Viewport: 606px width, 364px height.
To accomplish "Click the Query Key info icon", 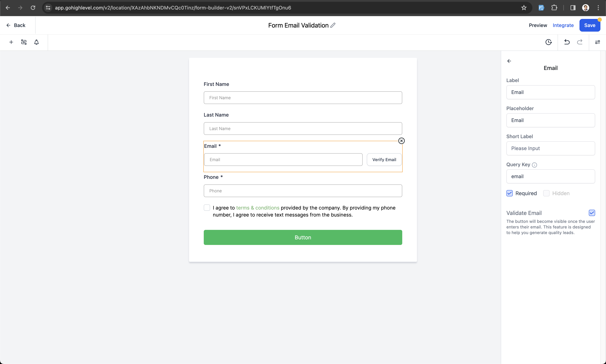I will point(534,165).
